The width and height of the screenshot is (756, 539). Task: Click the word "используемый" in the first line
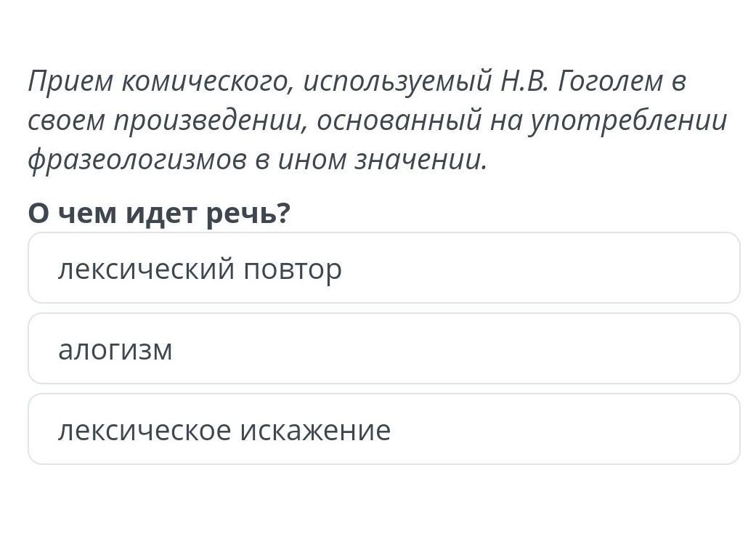tap(397, 81)
